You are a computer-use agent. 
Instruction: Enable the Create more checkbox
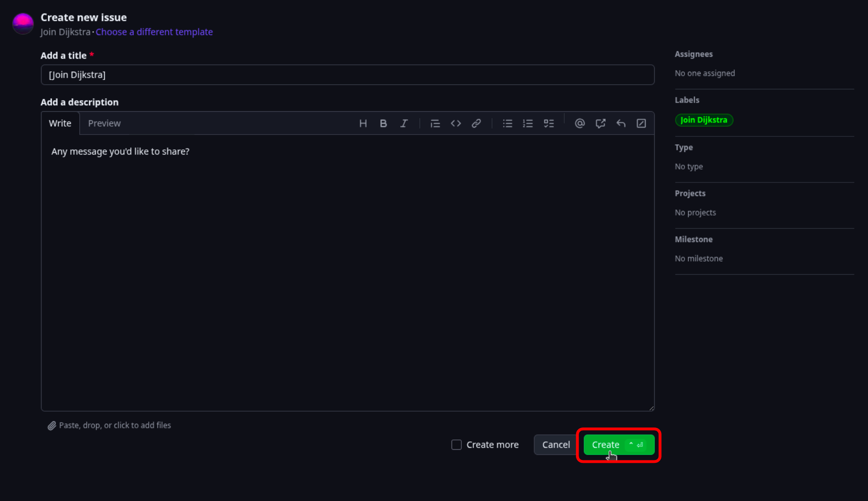coord(456,445)
